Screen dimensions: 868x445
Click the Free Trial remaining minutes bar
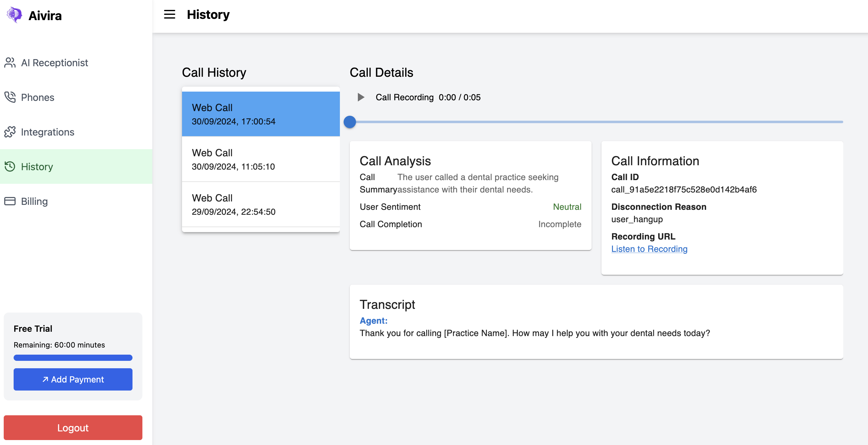[x=73, y=358]
